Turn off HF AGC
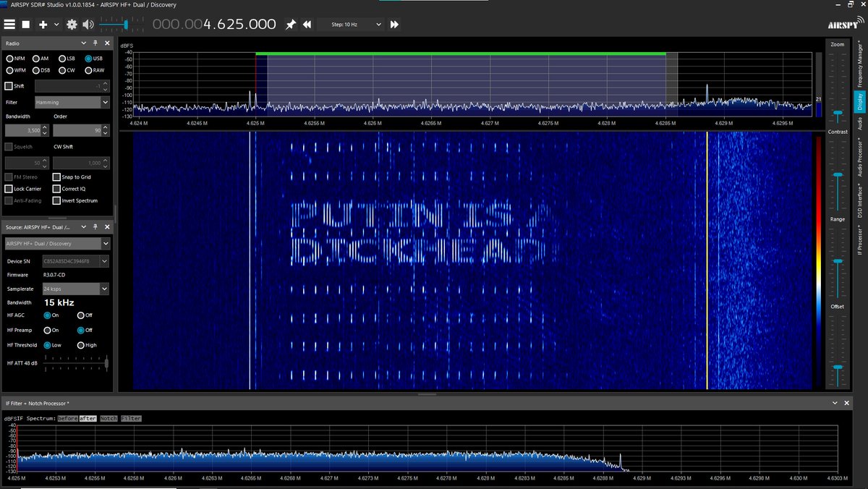868x489 pixels. coord(80,315)
